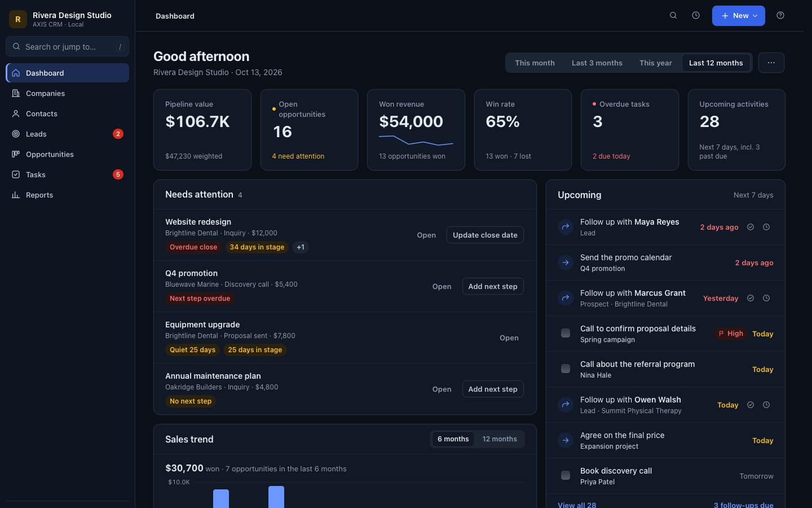Click Open for Website redesign
Screen dimensions: 812x508
pyautogui.click(x=426, y=235)
